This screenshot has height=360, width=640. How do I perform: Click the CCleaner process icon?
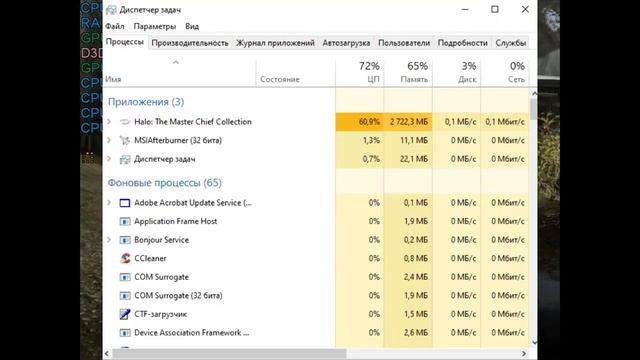(125, 258)
